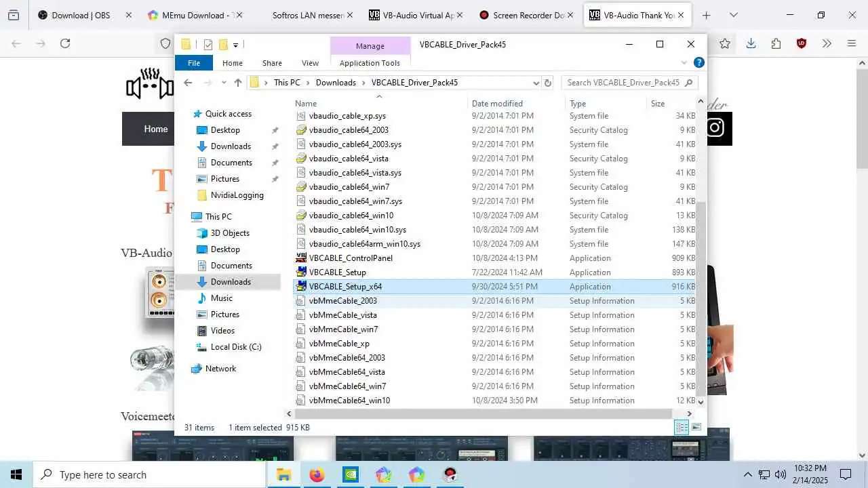Click the Windows Start button

pyautogui.click(x=16, y=474)
